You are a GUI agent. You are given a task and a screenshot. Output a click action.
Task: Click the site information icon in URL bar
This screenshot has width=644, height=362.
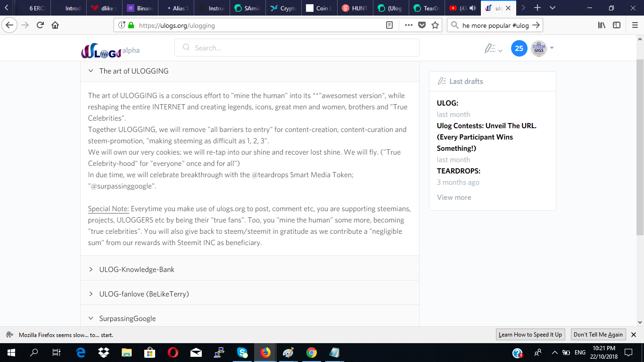[x=122, y=25]
